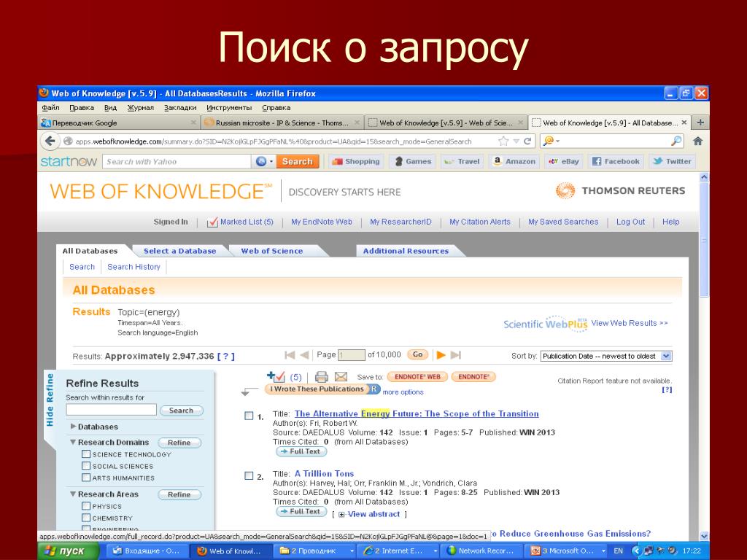Open the Закладки menu
Viewport: 747px width, 560px height.
coord(180,108)
